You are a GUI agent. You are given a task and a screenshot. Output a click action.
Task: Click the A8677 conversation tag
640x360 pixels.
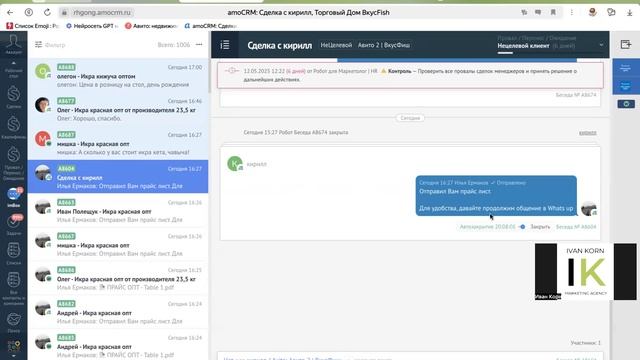[x=66, y=101]
